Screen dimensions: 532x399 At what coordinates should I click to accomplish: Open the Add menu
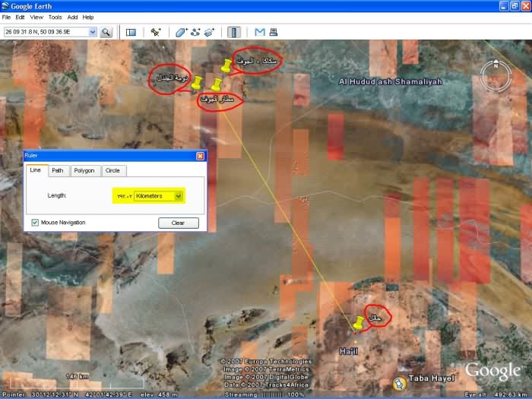[x=72, y=17]
